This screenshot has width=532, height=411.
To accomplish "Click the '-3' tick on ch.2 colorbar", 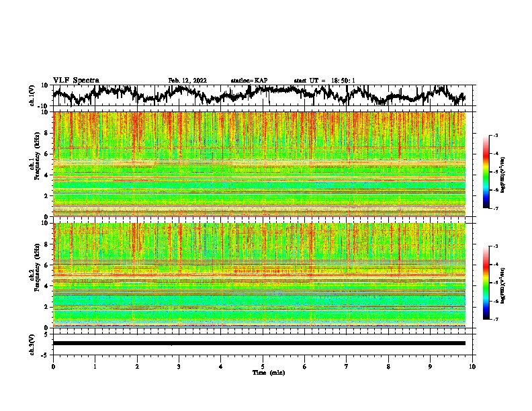I will pos(495,246).
